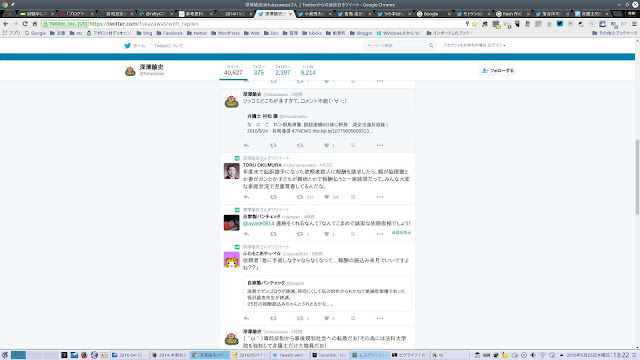Open the WordPress bookmarks folder

(225, 33)
